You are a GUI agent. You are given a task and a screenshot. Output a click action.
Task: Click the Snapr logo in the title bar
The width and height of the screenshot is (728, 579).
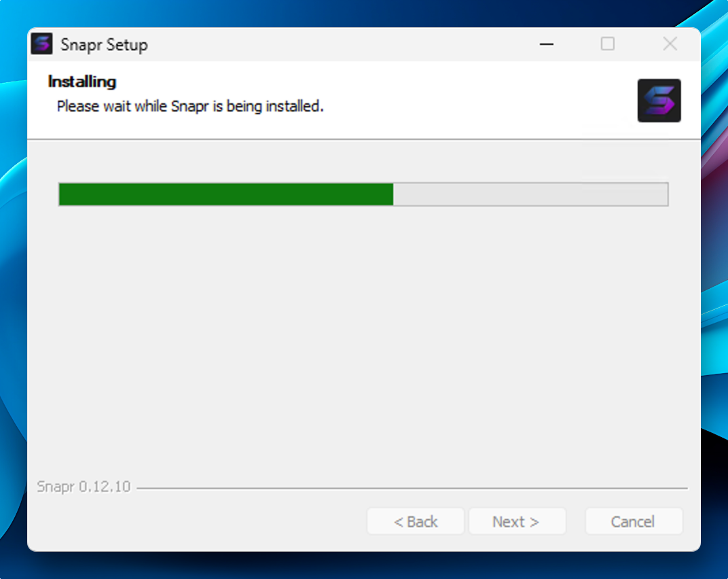click(x=41, y=43)
